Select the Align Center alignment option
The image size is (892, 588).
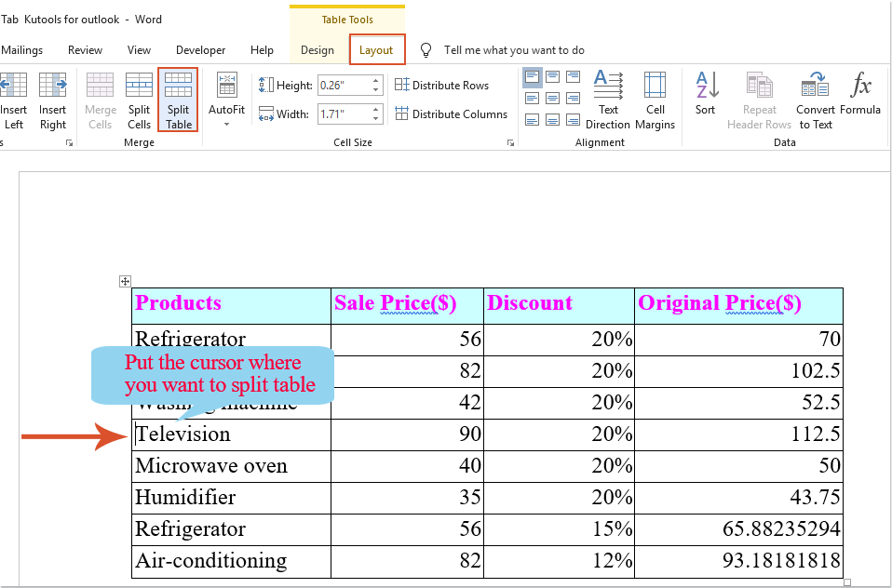(552, 98)
